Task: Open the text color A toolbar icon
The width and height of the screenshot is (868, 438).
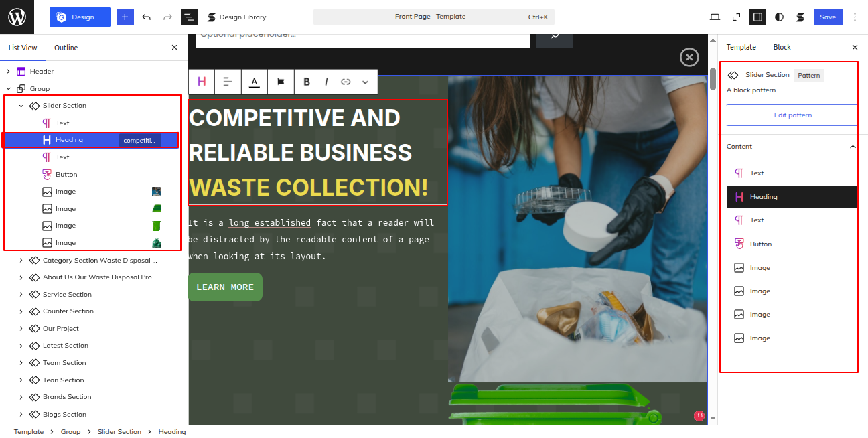Action: pos(255,82)
